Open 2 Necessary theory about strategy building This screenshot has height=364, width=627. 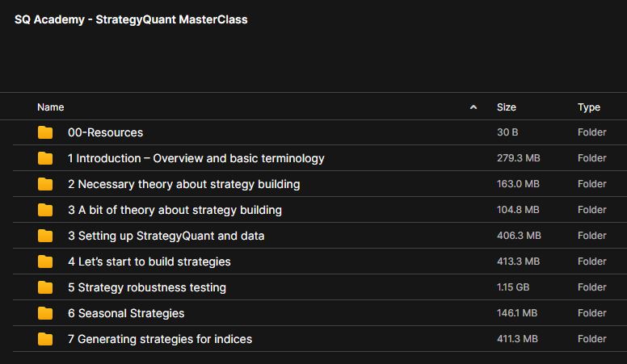[183, 184]
